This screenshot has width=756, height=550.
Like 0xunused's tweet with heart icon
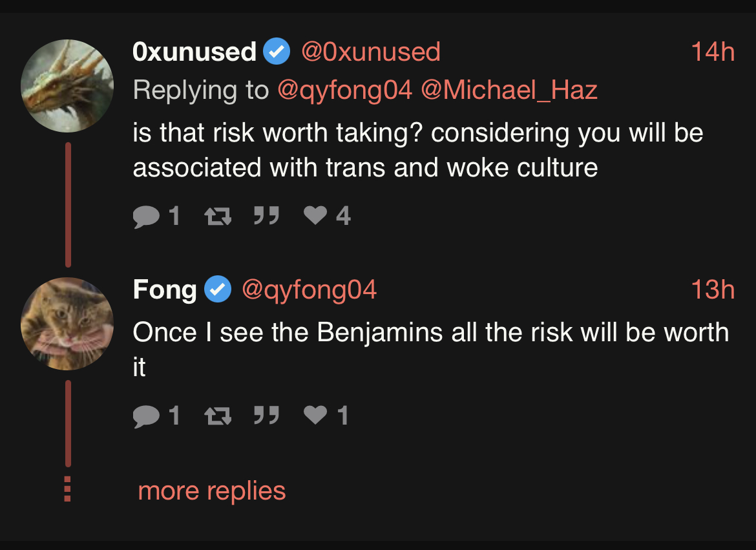tap(315, 216)
